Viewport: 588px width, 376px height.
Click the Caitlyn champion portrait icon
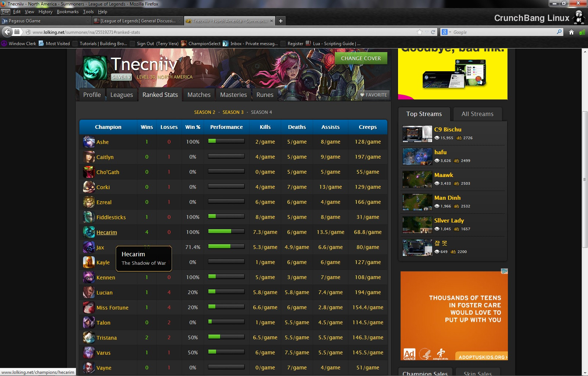pyautogui.click(x=89, y=157)
